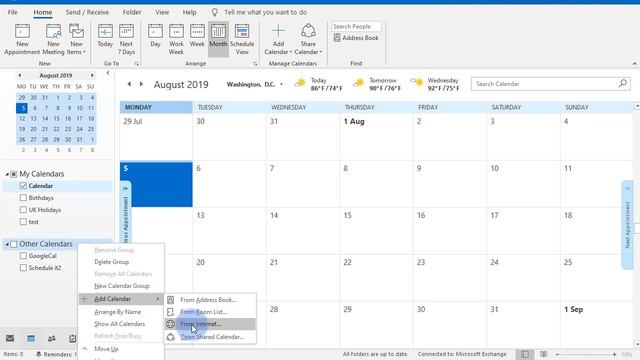
Task: Choose Show All Calendars
Action: (121, 324)
